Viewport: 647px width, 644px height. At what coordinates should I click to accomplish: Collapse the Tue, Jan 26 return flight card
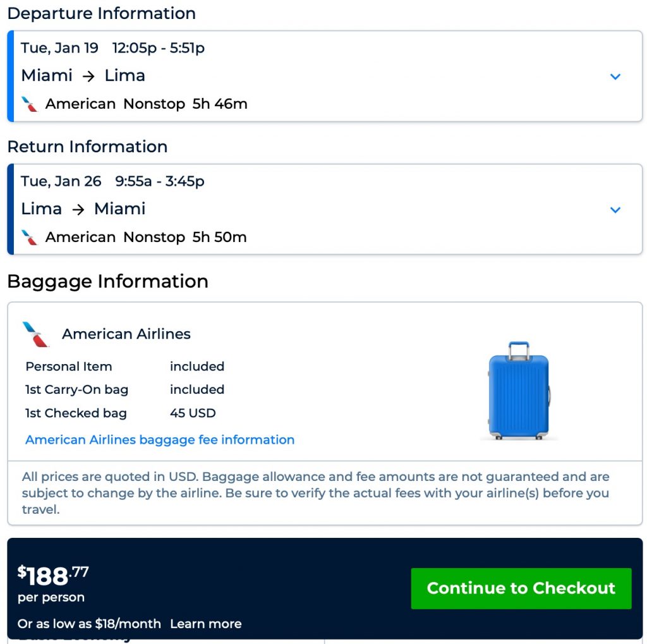coord(615,210)
